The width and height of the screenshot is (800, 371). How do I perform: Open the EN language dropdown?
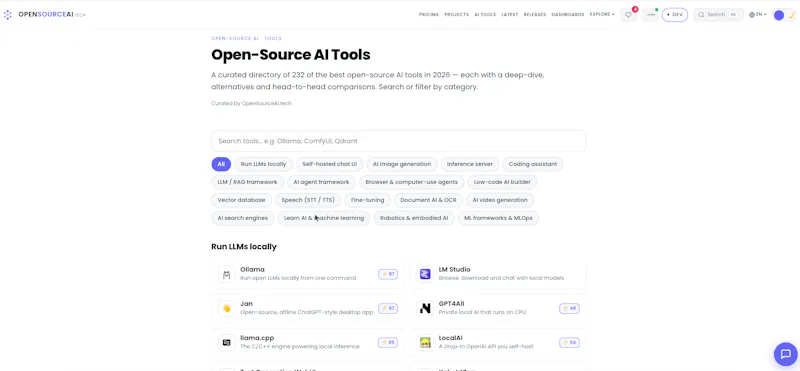[x=758, y=15]
